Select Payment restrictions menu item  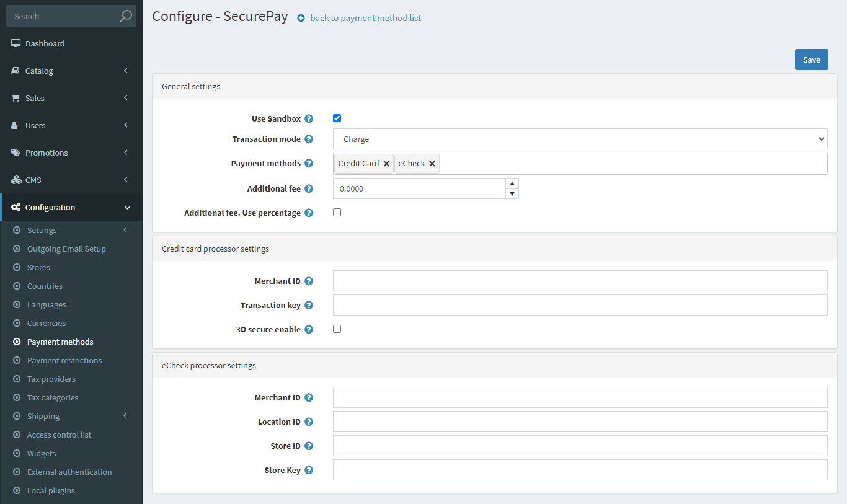point(64,360)
